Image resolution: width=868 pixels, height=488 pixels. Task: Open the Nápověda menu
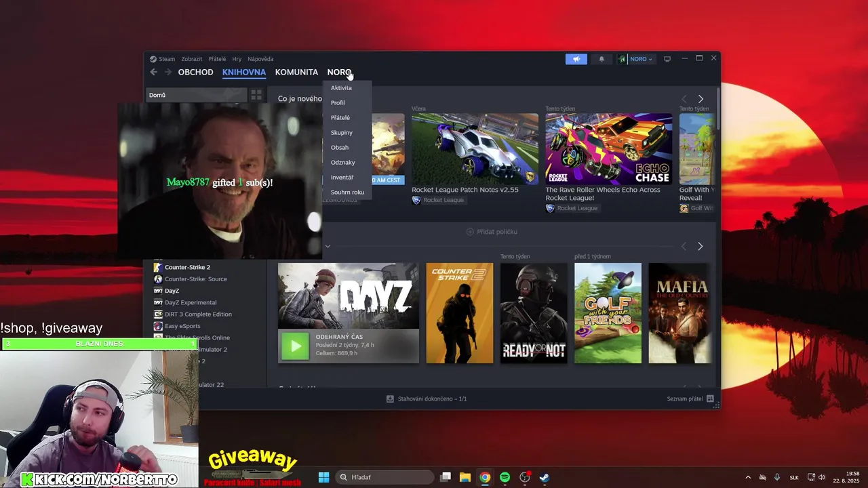[260, 59]
